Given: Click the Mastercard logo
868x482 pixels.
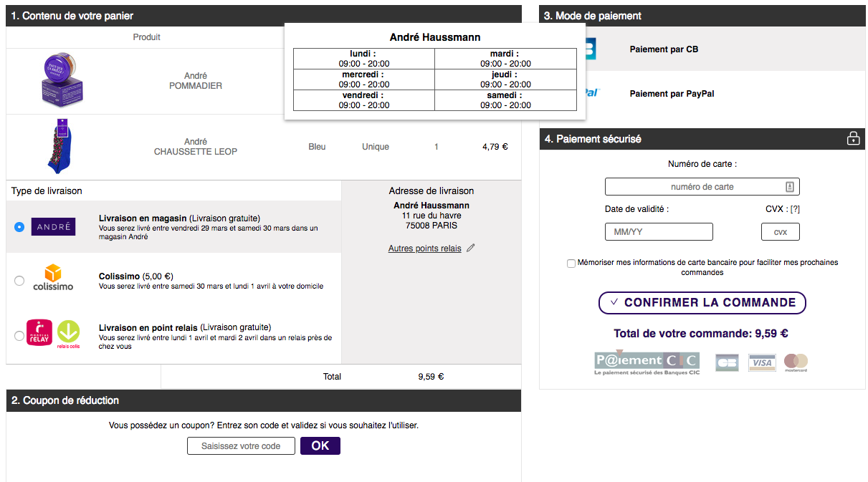Looking at the screenshot, I should pos(796,362).
